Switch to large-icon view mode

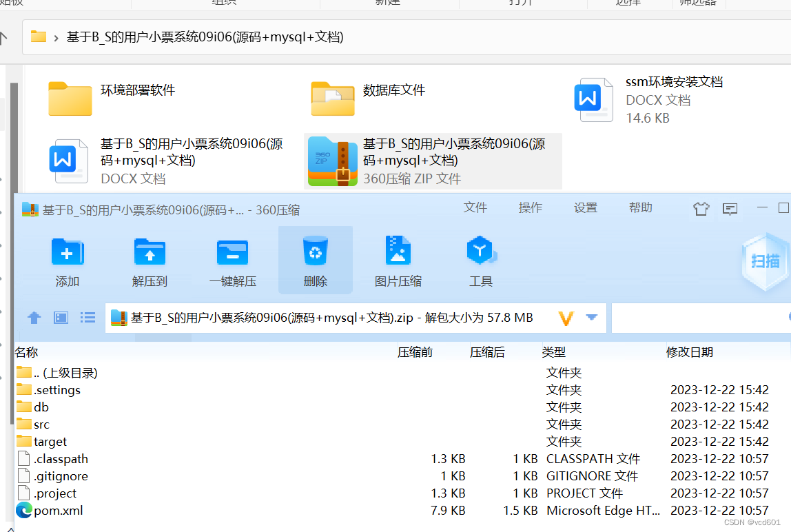pos(61,318)
